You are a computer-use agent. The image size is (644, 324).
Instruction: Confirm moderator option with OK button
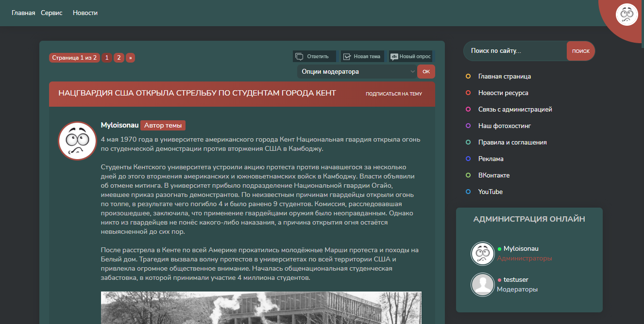tap(426, 72)
